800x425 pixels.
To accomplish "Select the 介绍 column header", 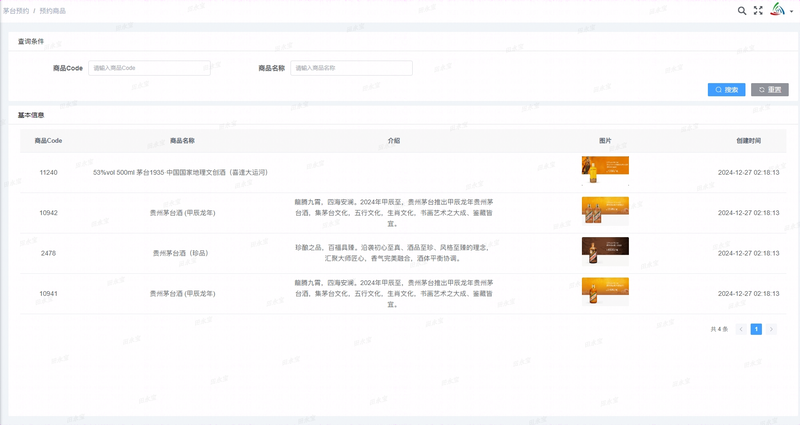I will click(x=394, y=141).
